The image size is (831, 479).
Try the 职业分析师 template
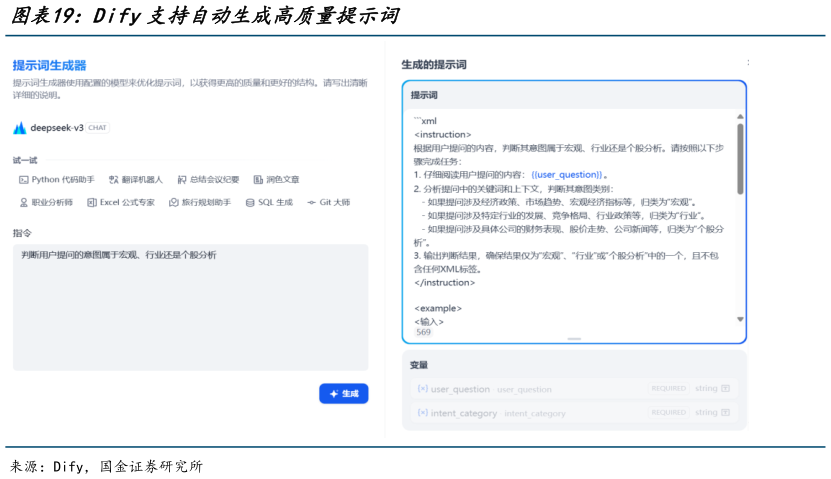pyautogui.click(x=46, y=202)
